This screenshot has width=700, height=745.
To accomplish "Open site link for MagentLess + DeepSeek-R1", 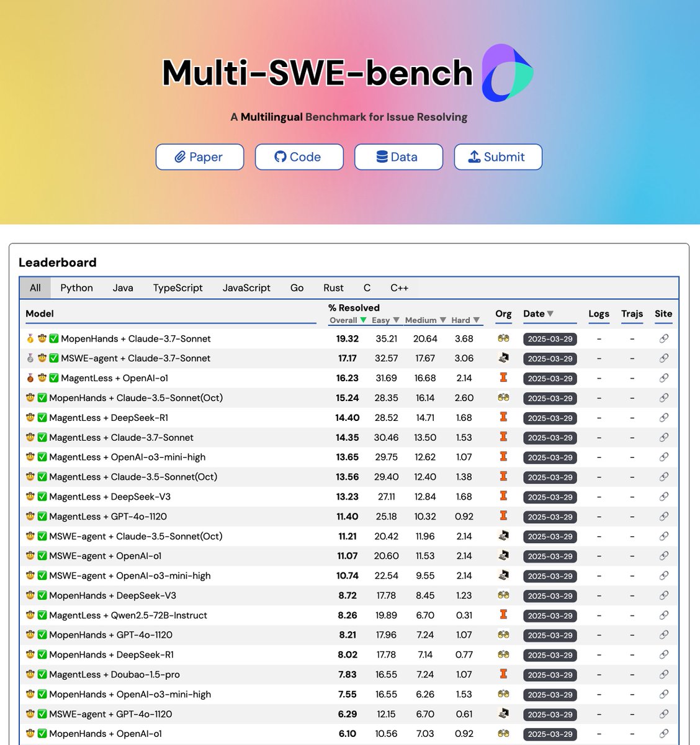I will click(664, 418).
